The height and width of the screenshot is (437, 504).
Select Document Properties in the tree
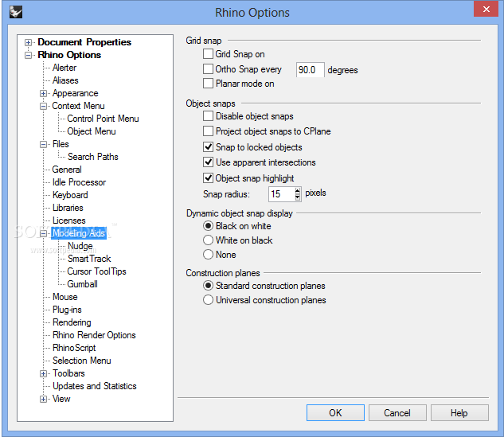pyautogui.click(x=84, y=42)
